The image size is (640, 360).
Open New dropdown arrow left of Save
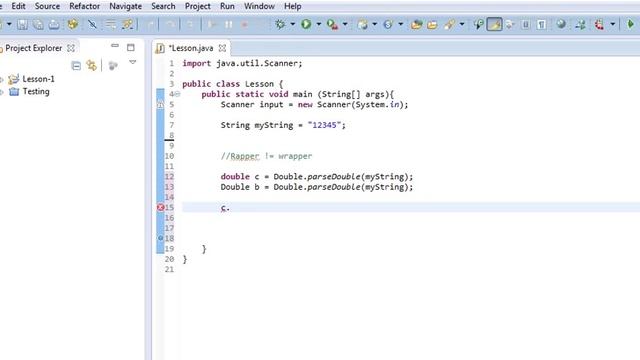(x=9, y=24)
